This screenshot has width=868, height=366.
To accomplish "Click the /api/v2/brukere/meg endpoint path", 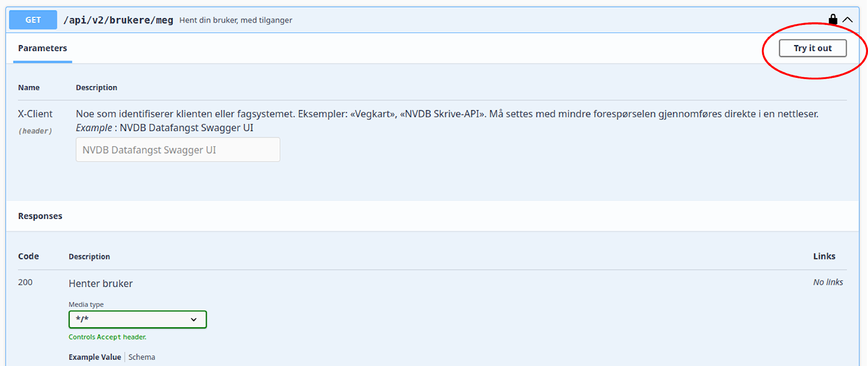I will (118, 20).
